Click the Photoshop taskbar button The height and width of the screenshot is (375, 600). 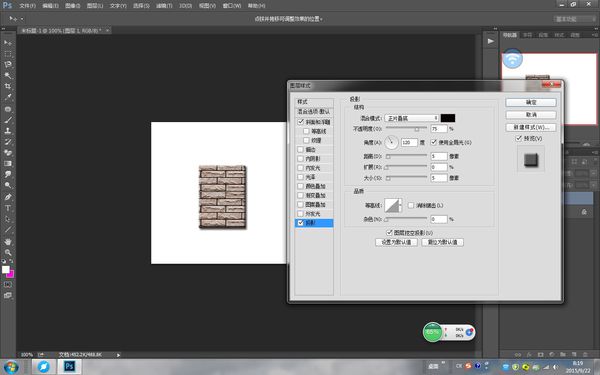(69, 366)
